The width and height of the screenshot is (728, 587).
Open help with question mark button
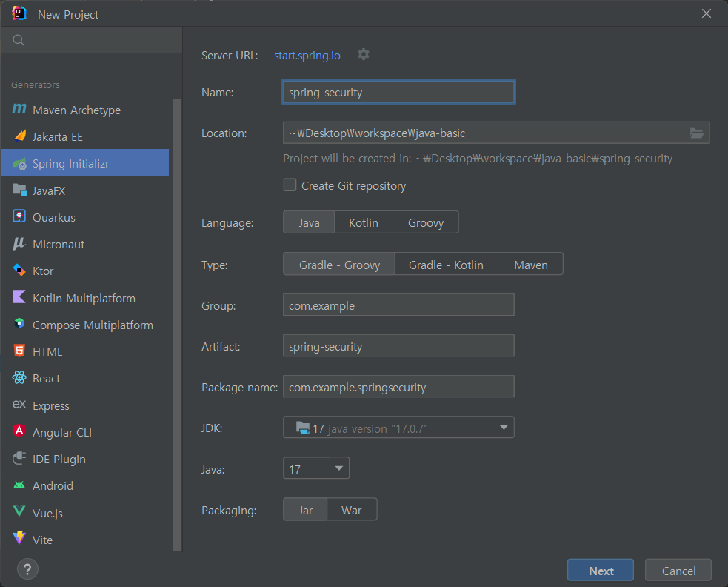[27, 569]
